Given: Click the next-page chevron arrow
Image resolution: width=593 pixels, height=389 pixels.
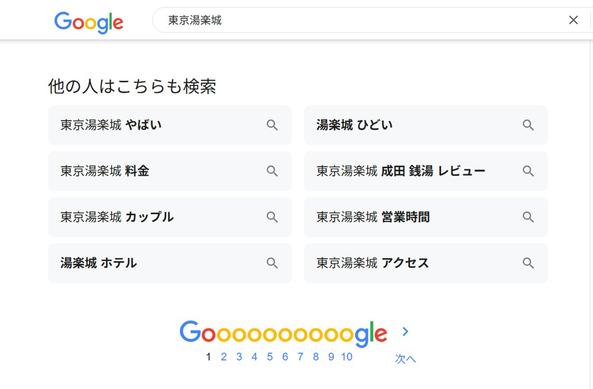Looking at the screenshot, I should (x=405, y=332).
